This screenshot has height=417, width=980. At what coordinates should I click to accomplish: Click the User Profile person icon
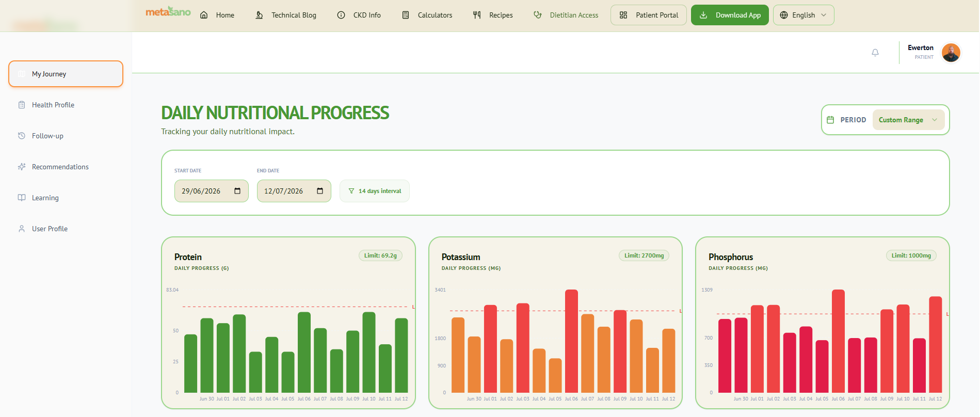pos(22,229)
